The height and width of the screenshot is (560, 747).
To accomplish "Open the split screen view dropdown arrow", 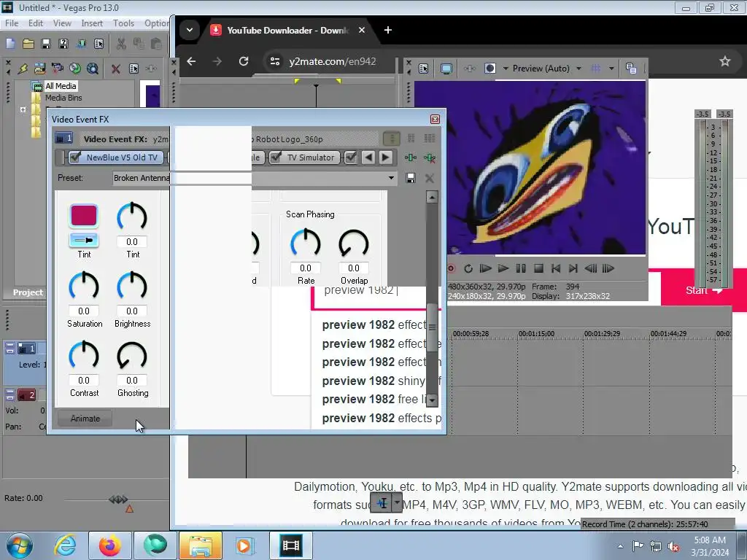I will [506, 68].
